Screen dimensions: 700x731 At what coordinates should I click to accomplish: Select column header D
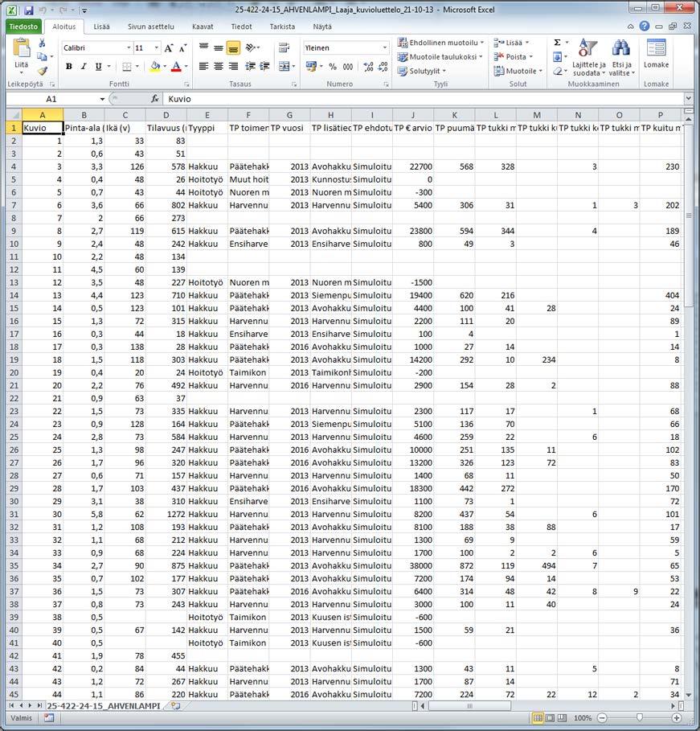point(166,115)
